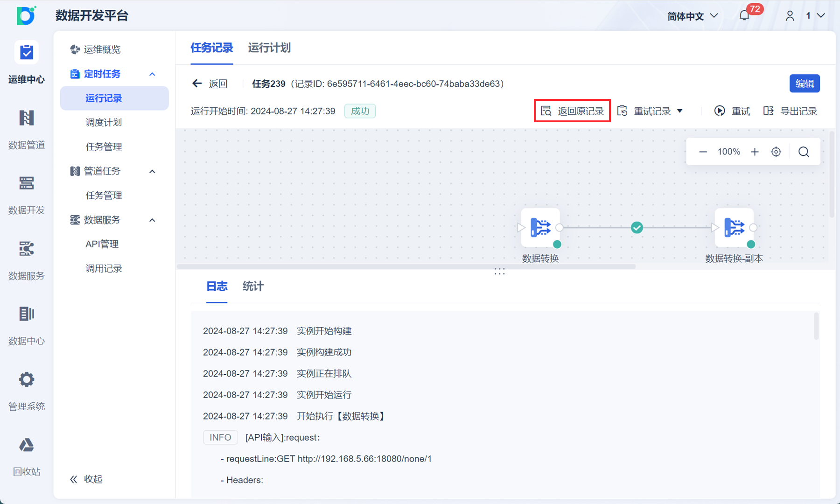Click the 导出记录 export icon
Image resolution: width=840 pixels, height=504 pixels.
pyautogui.click(x=768, y=111)
